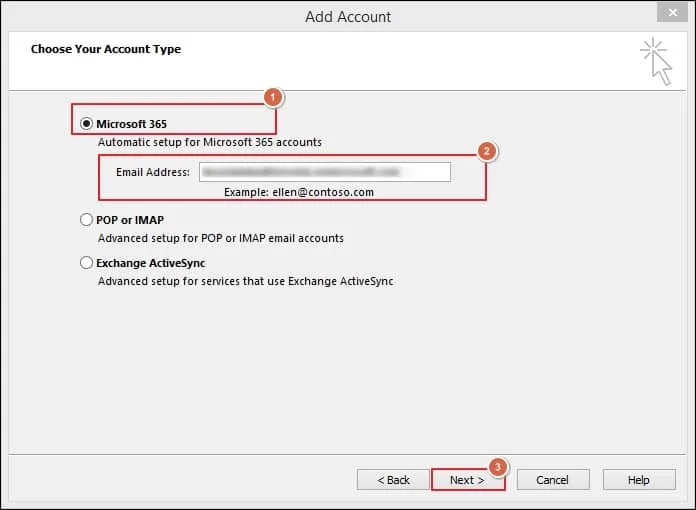Go back with the Back button
This screenshot has height=510, width=696.
click(x=393, y=480)
